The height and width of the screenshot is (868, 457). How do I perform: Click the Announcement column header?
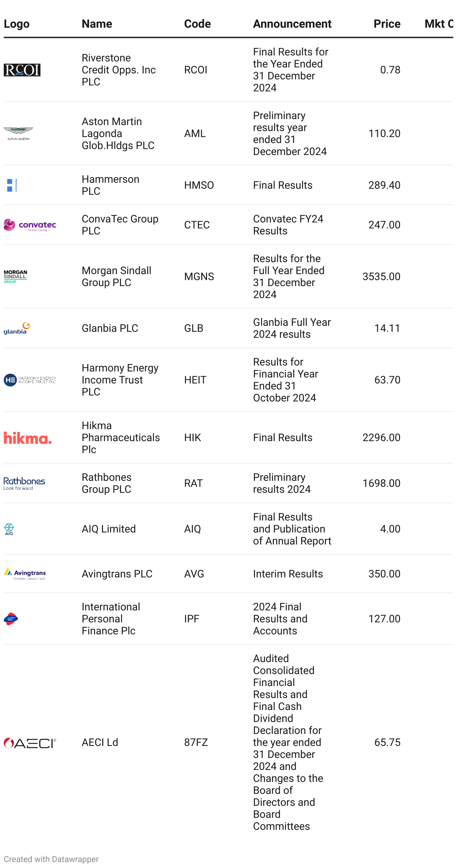(x=292, y=24)
